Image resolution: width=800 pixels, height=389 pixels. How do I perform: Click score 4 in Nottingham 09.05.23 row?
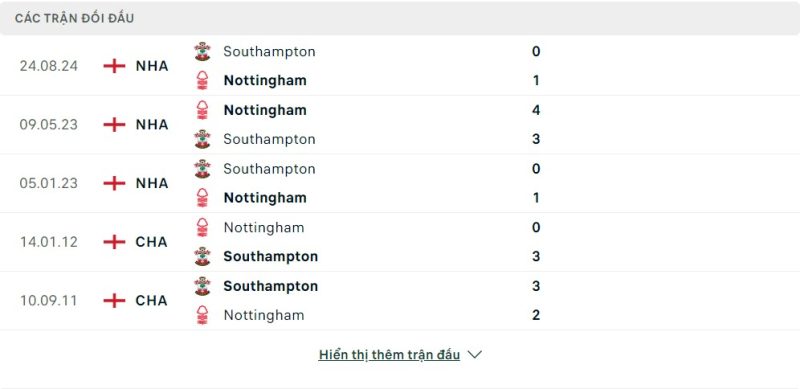coord(536,110)
